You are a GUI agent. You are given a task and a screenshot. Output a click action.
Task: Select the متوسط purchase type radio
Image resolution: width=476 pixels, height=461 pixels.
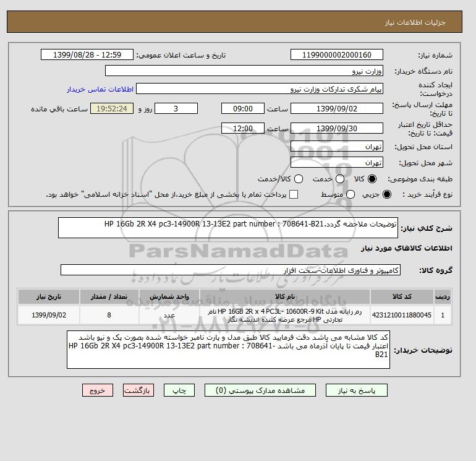pyautogui.click(x=351, y=194)
